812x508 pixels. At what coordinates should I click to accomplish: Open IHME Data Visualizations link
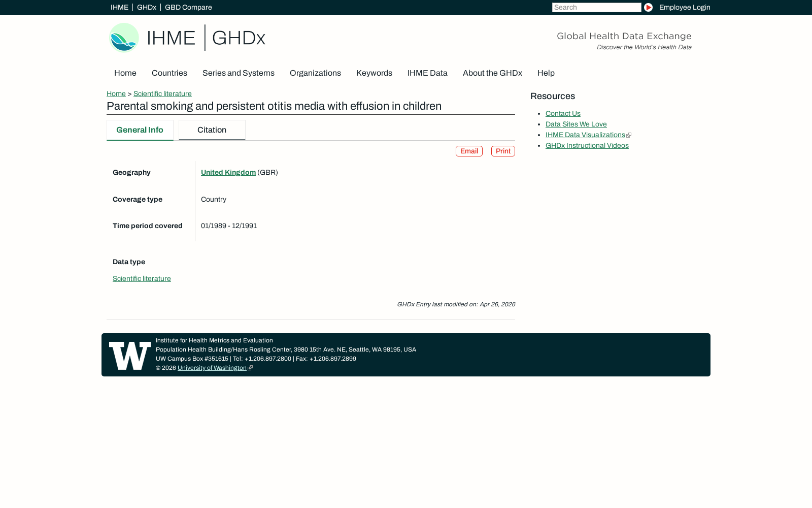coord(585,135)
